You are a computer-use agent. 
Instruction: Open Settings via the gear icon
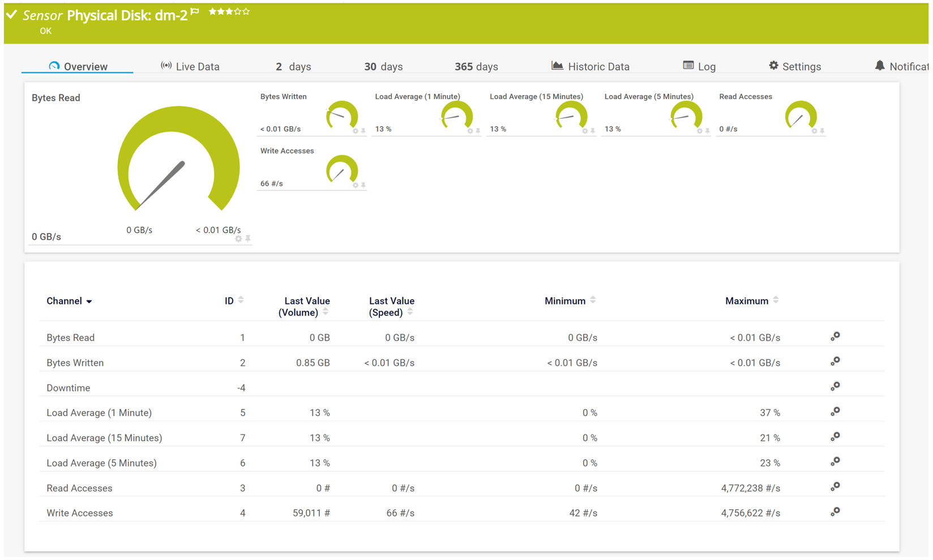click(773, 66)
